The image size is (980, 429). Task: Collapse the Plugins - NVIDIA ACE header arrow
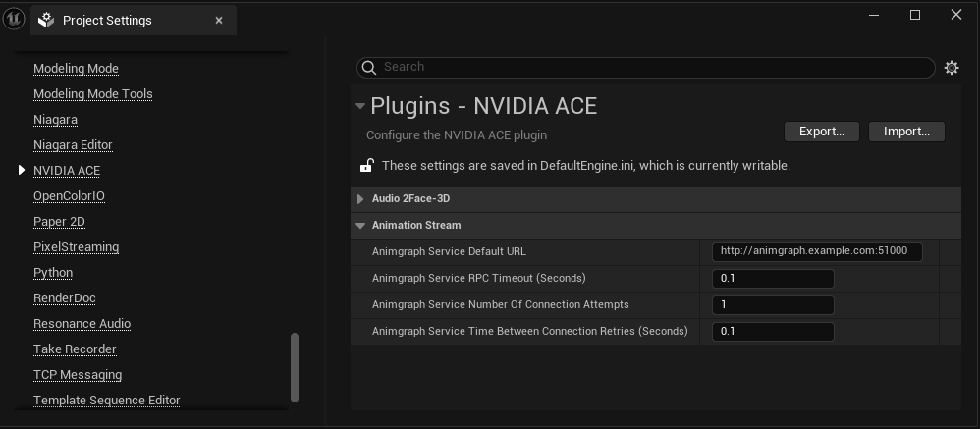click(x=360, y=106)
